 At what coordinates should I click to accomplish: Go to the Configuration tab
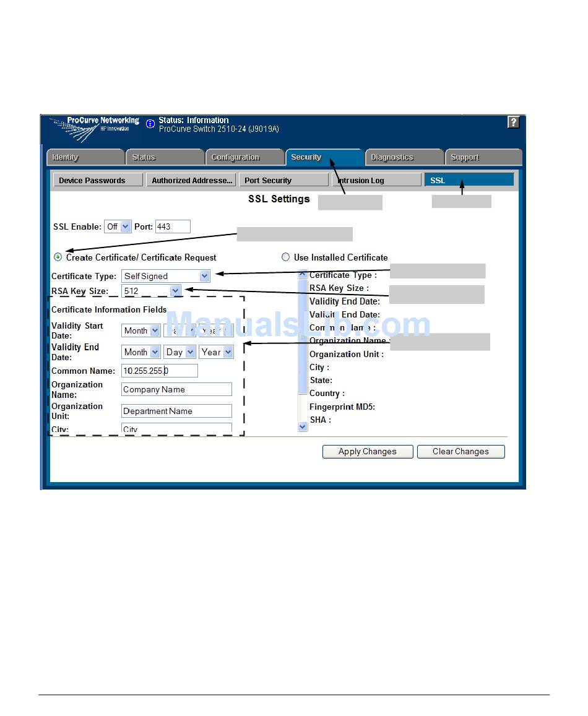tap(245, 157)
